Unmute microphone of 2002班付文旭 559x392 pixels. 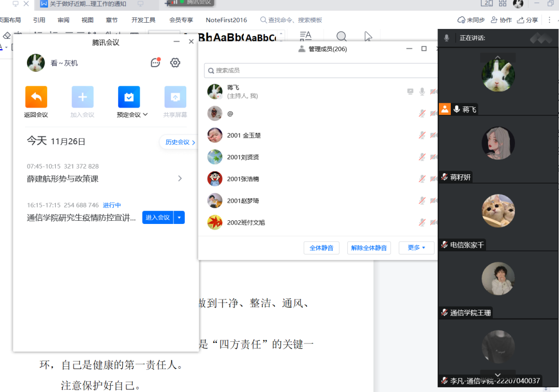[422, 222]
